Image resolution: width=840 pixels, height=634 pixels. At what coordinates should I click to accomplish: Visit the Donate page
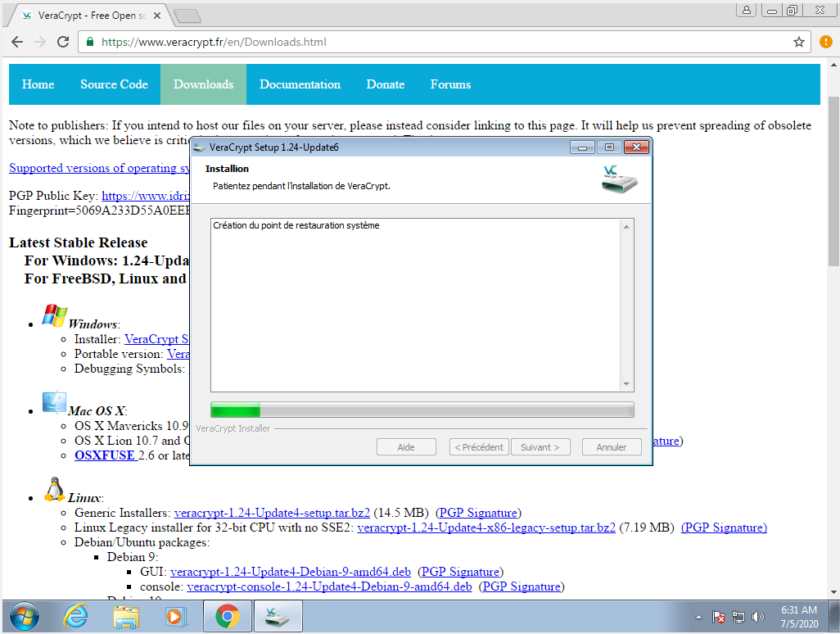[385, 84]
